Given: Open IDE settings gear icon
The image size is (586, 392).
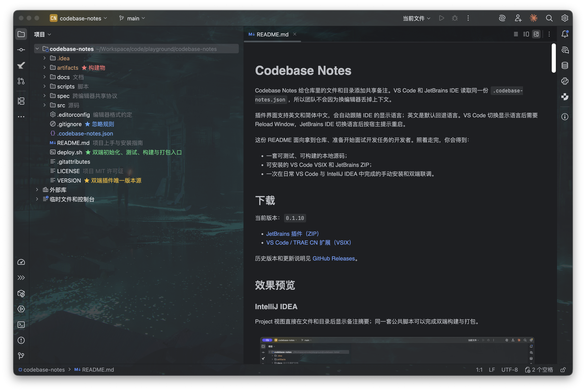Looking at the screenshot, I should tap(565, 18).
